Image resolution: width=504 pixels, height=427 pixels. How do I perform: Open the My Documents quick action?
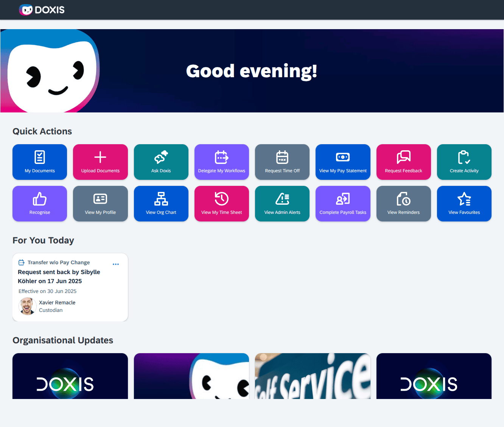40,162
